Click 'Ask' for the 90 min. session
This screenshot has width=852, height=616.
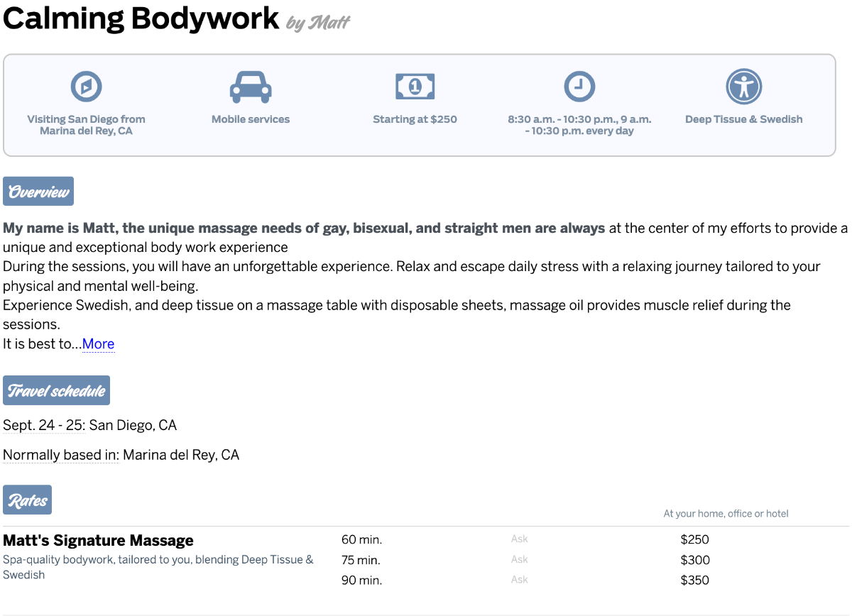click(x=519, y=580)
